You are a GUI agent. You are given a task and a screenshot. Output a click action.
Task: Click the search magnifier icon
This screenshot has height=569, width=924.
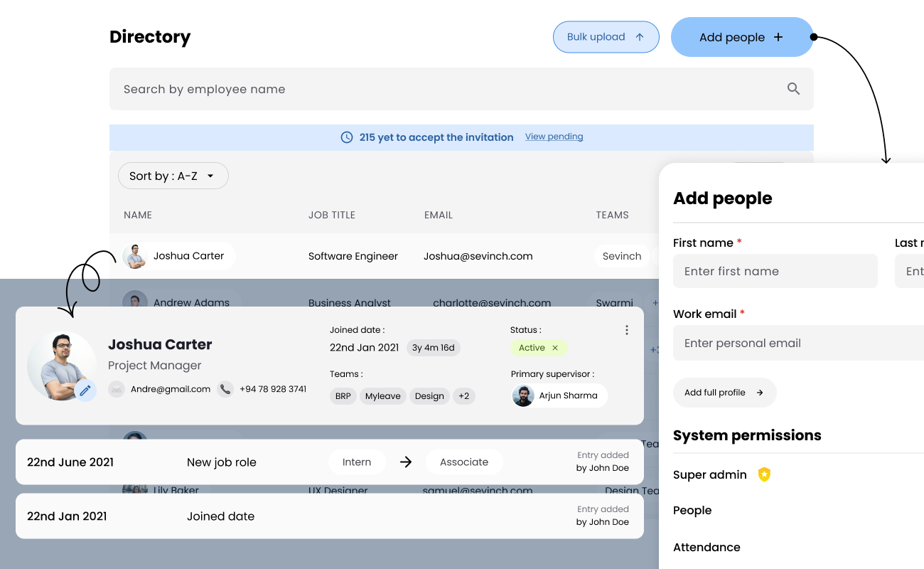tap(793, 88)
